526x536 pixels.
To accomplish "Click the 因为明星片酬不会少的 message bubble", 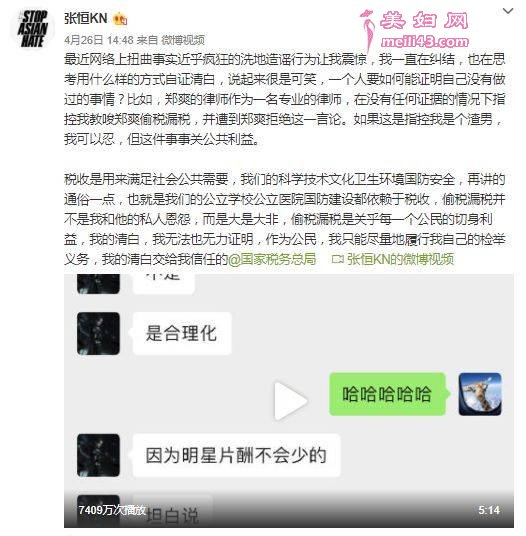I will coord(237,455).
